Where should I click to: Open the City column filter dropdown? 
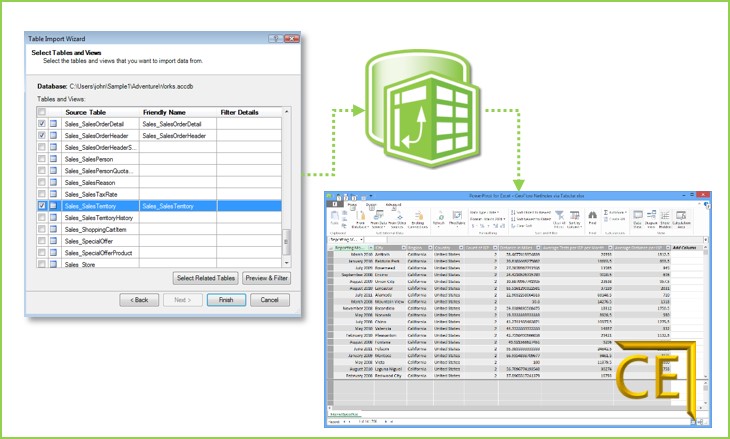point(404,248)
